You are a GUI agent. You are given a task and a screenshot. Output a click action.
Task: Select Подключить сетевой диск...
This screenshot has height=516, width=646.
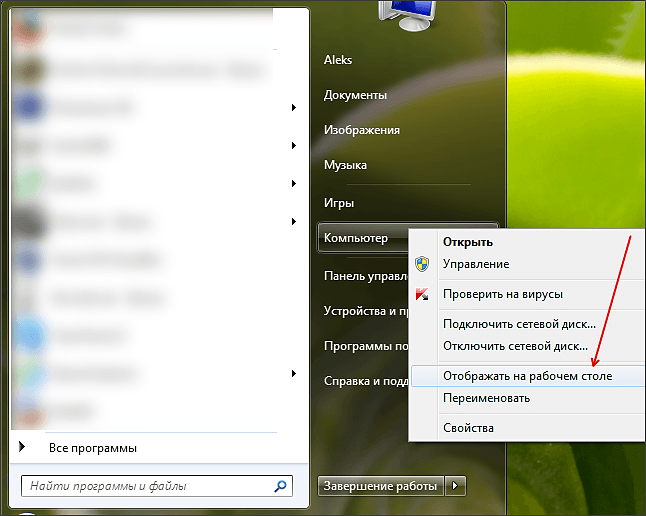[519, 324]
